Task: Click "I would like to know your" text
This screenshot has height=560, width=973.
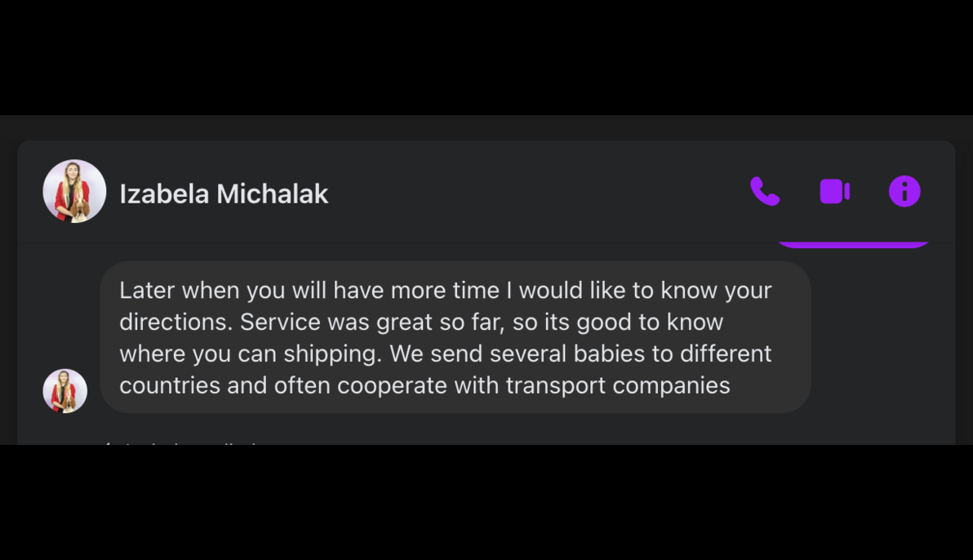Action: pyautogui.click(x=645, y=291)
